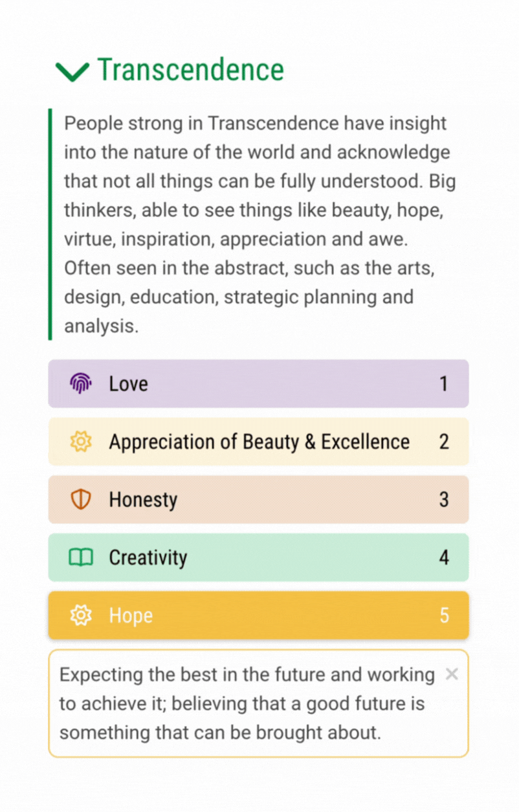Click rank number 4 on the Creativity row
Viewport: 519px width, 812px height.
pos(443,557)
